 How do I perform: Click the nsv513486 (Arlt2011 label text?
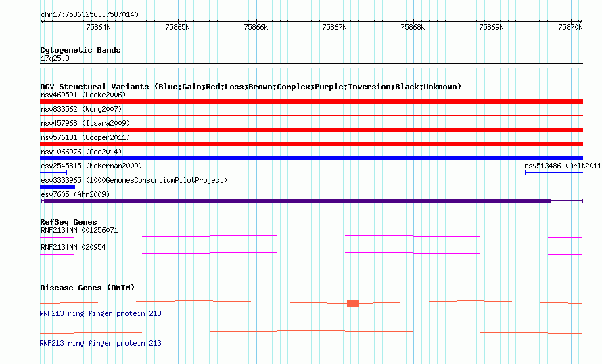563,166
